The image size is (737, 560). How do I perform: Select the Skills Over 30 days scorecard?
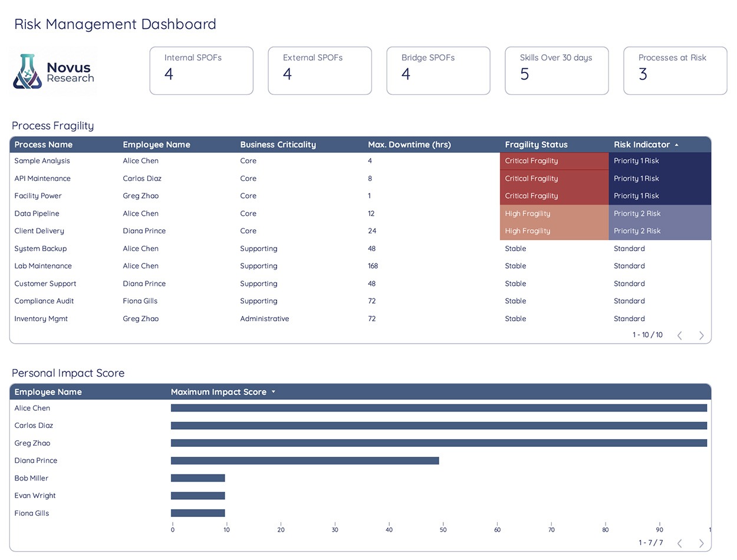(557, 71)
